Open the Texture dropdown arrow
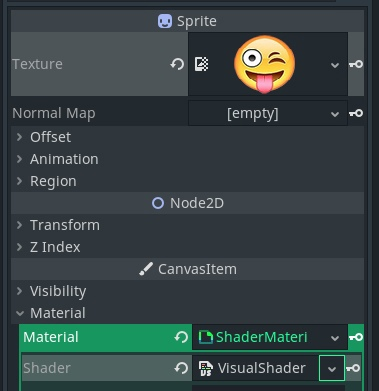Screen dimensions: 379x391 (x=335, y=65)
